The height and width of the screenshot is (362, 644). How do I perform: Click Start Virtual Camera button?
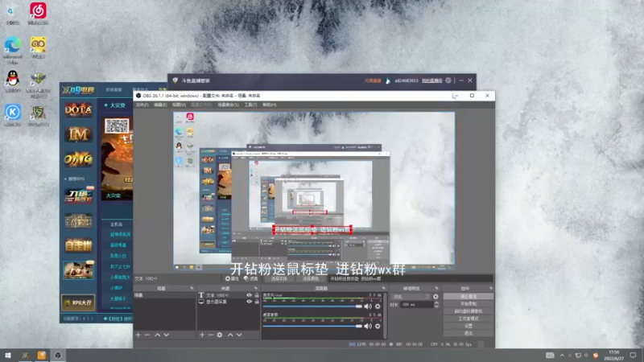tap(469, 311)
